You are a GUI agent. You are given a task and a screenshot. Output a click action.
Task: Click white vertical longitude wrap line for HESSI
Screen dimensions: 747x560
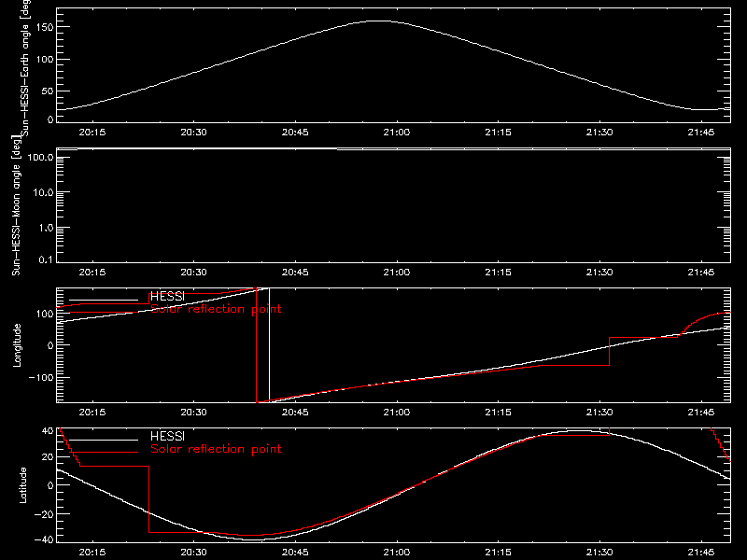(x=269, y=345)
